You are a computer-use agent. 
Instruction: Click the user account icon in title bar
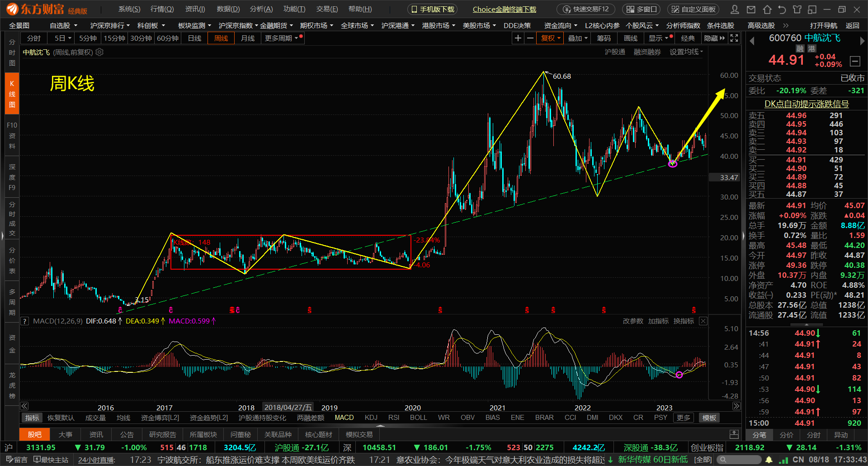tap(735, 10)
